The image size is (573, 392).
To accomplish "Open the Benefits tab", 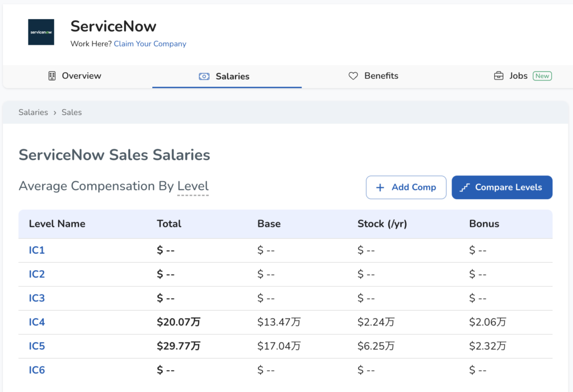I will point(373,76).
